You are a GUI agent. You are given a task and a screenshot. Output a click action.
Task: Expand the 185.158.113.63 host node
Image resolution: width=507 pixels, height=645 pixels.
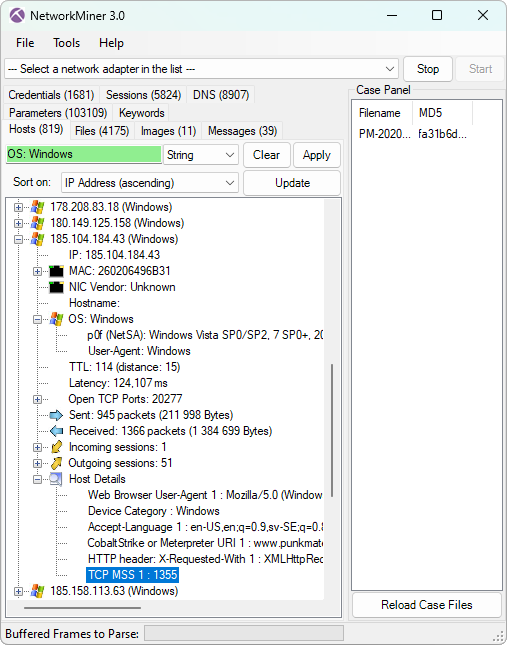(18, 592)
